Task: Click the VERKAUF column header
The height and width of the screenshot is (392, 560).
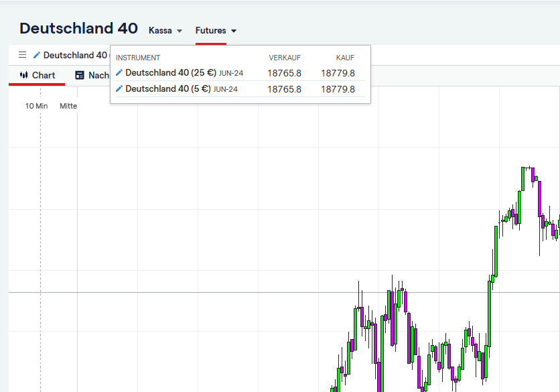Action: coord(285,58)
